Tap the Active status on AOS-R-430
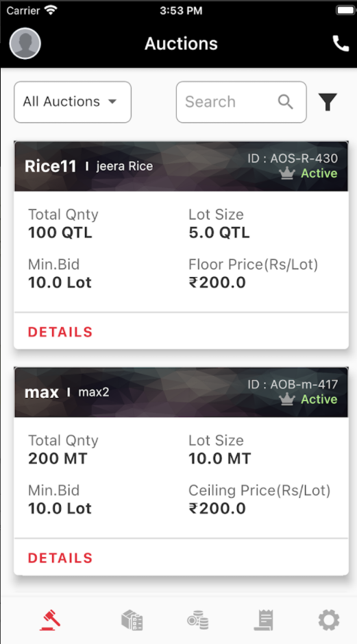 click(319, 174)
